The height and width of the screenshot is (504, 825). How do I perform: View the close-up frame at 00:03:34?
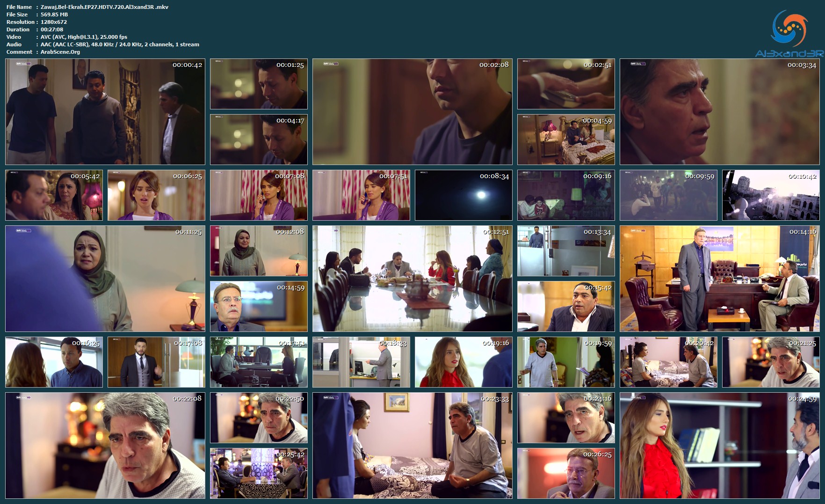click(x=720, y=112)
